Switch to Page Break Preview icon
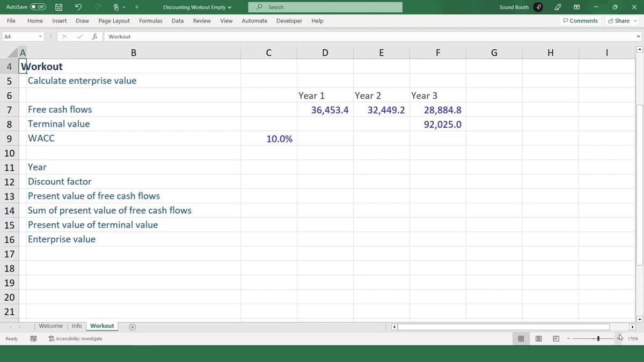The height and width of the screenshot is (362, 644). pos(556,339)
